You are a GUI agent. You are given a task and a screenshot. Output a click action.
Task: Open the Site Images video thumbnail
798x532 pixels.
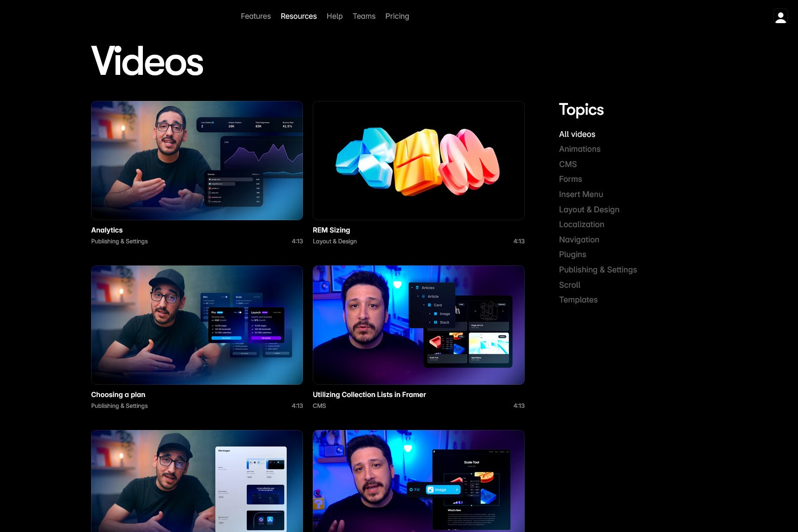click(x=197, y=481)
